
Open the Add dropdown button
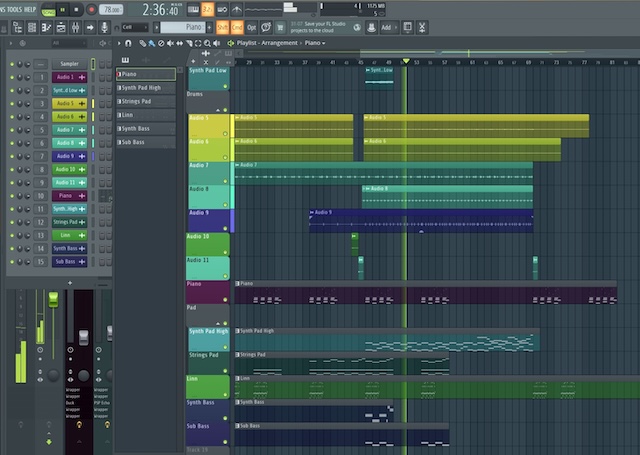pyautogui.click(x=389, y=27)
